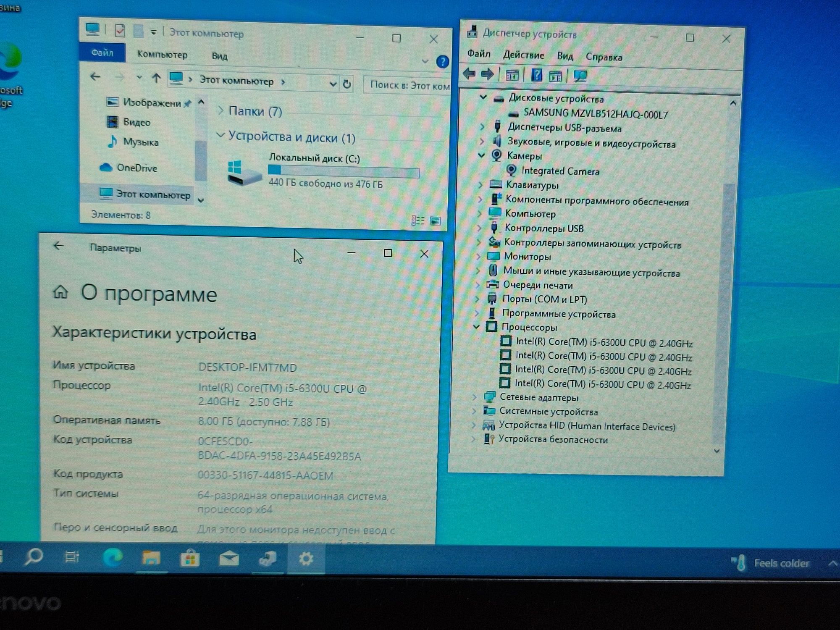Open the Действие menu
This screenshot has width=840, height=630.
tap(523, 55)
